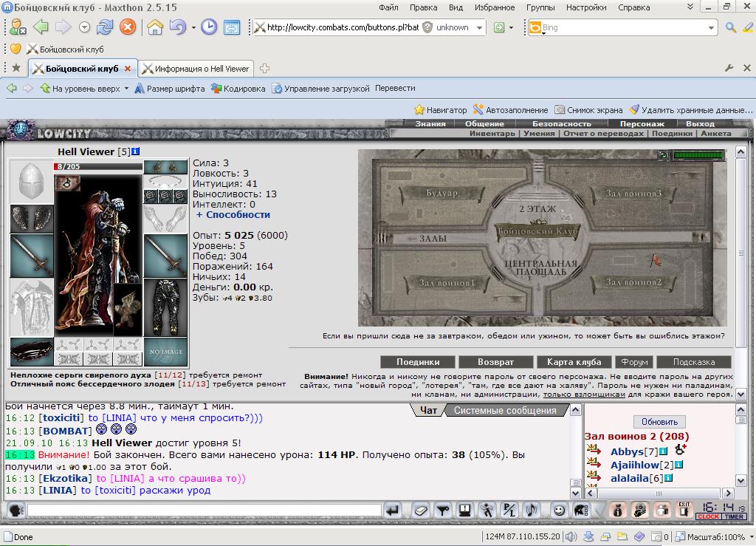This screenshot has height=546, width=756.
Task: Click the private message arrow beside alalaila
Action: click(x=594, y=477)
